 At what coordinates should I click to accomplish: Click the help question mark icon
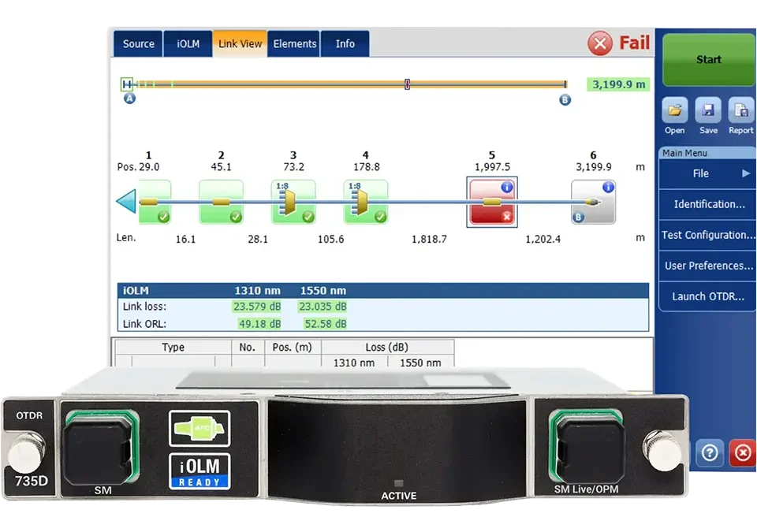(x=709, y=453)
